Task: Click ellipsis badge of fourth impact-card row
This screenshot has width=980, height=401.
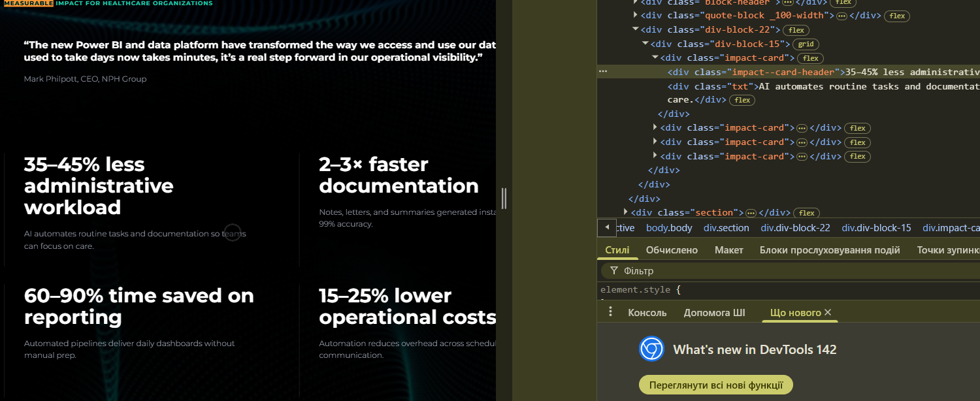Action: (802, 157)
